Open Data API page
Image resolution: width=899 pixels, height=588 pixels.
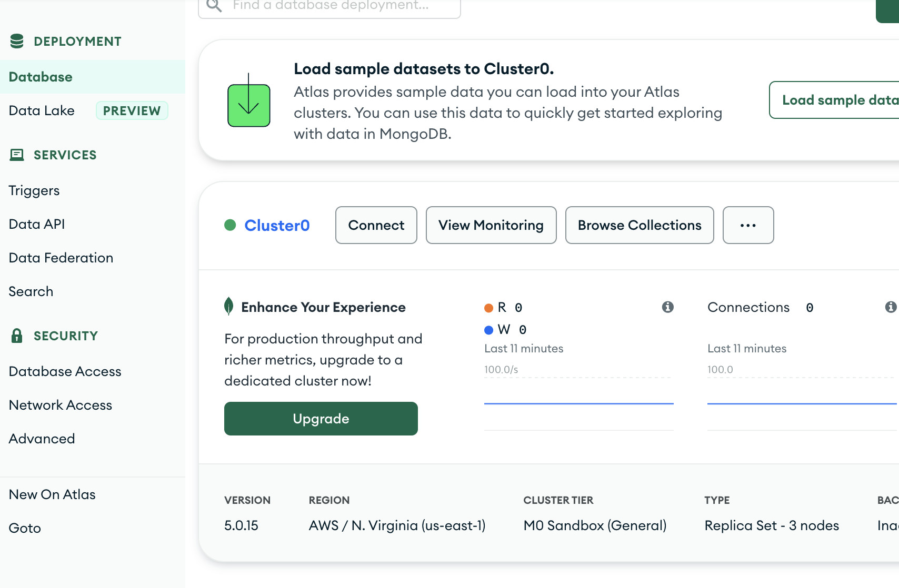(x=37, y=224)
